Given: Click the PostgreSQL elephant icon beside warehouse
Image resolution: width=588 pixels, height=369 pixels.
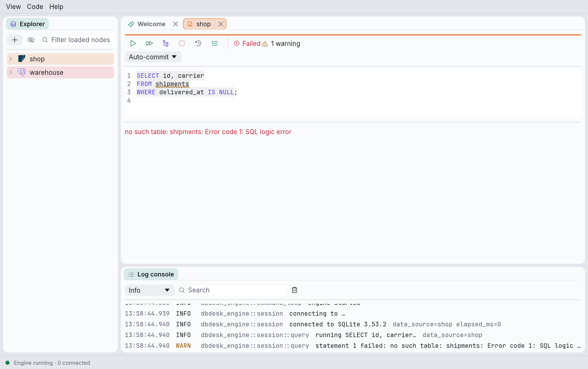Looking at the screenshot, I should (22, 72).
